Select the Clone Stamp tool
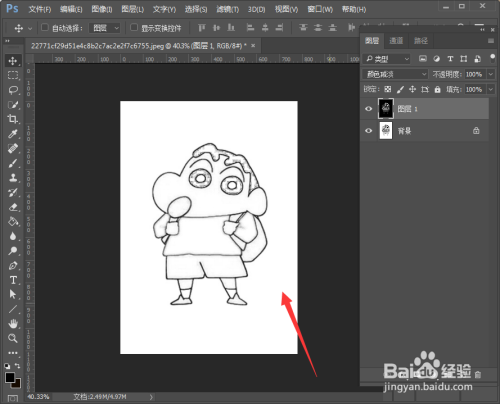This screenshot has height=404, width=500. [x=13, y=178]
